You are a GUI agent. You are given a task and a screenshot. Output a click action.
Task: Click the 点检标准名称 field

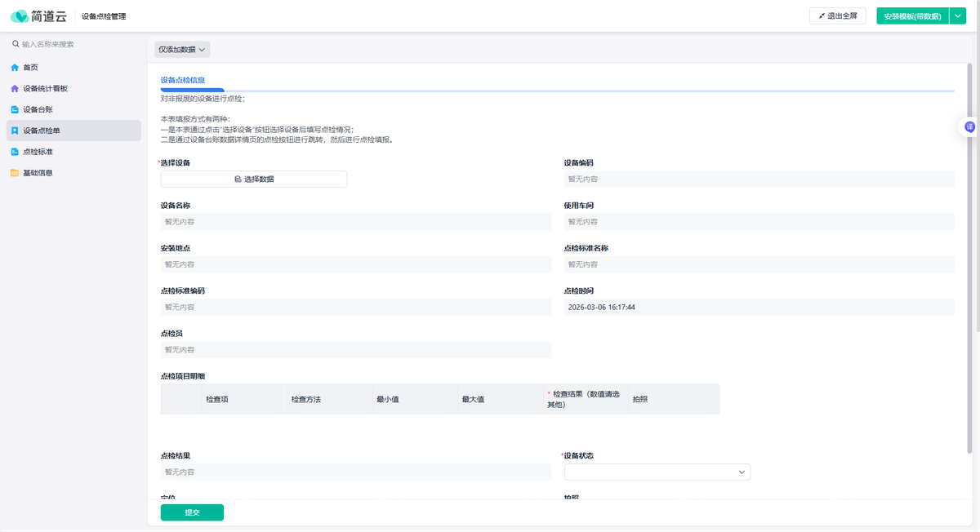(x=759, y=264)
